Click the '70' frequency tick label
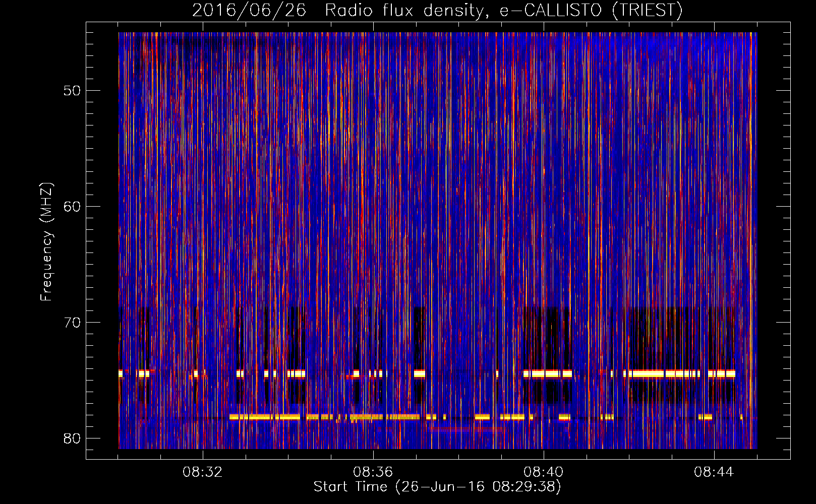Image resolution: width=816 pixels, height=504 pixels. click(x=72, y=323)
